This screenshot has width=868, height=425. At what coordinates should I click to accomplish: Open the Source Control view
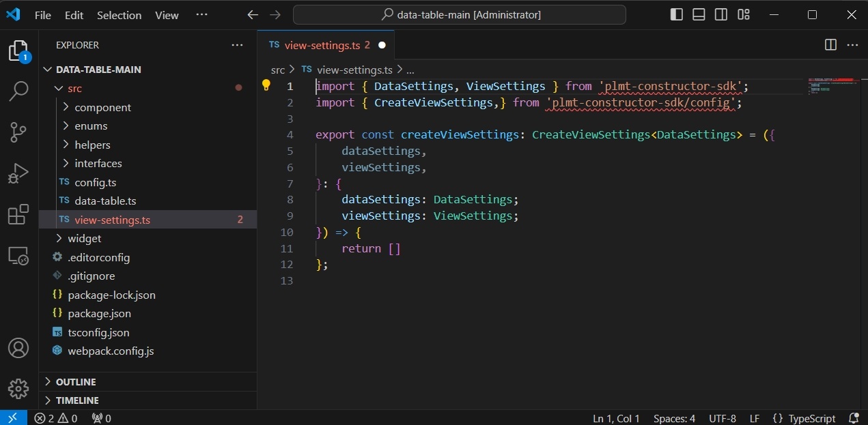click(18, 132)
